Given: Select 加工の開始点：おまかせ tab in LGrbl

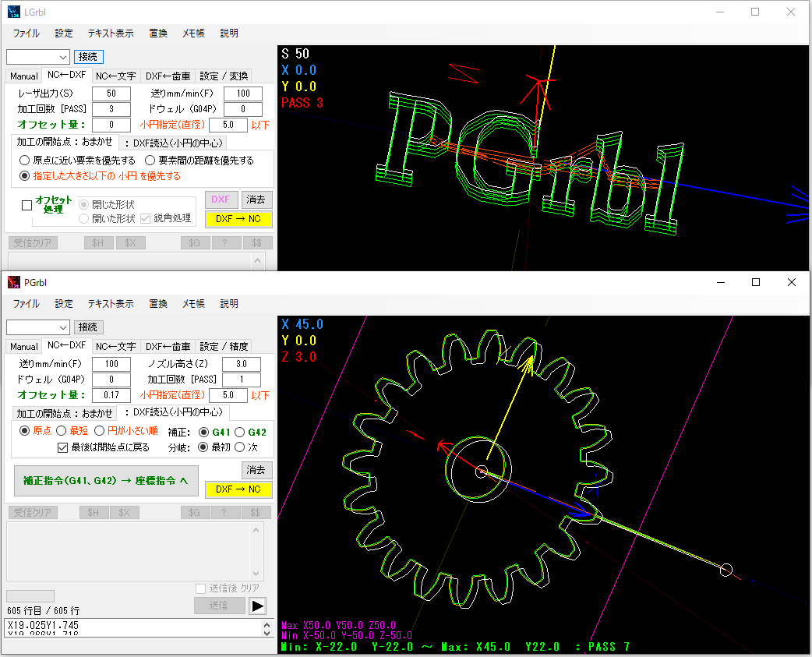Looking at the screenshot, I should click(x=64, y=141).
